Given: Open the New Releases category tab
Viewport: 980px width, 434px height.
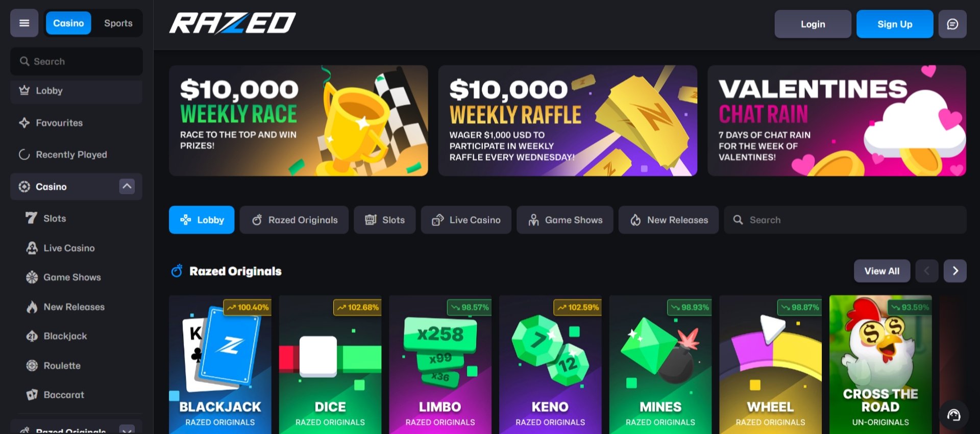Looking at the screenshot, I should tap(669, 220).
